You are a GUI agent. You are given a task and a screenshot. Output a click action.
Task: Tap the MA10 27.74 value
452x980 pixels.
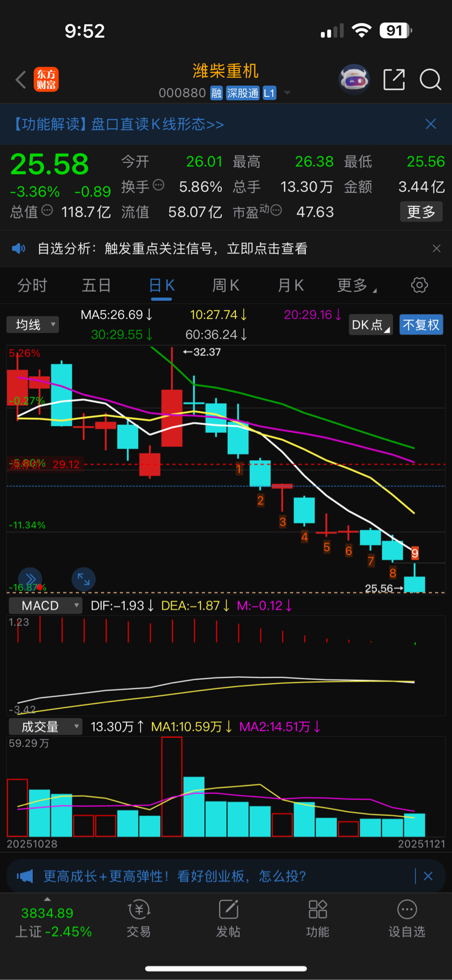tap(218, 315)
